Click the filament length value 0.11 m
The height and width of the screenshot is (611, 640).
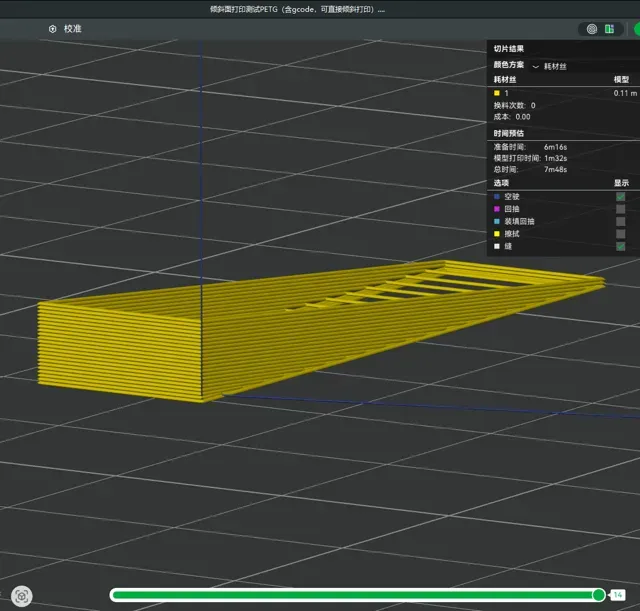625,93
